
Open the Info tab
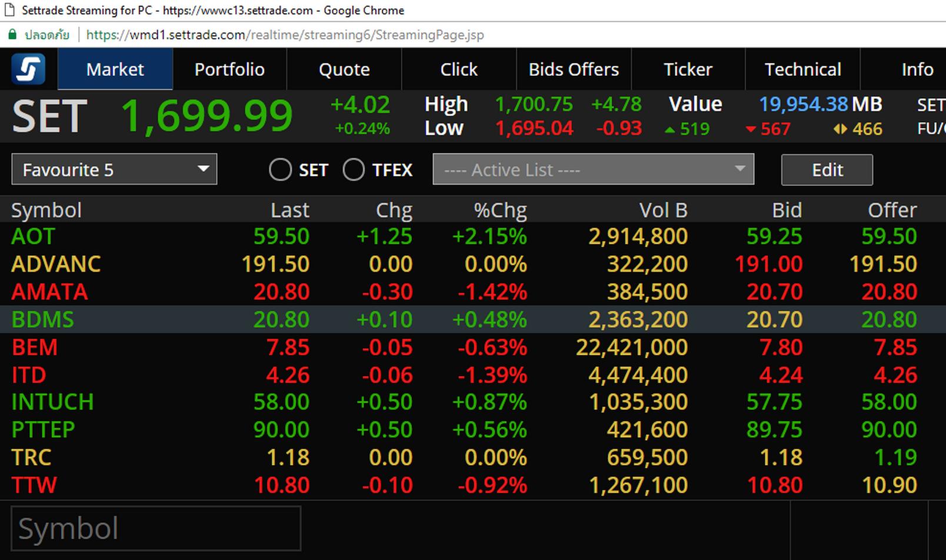917,69
